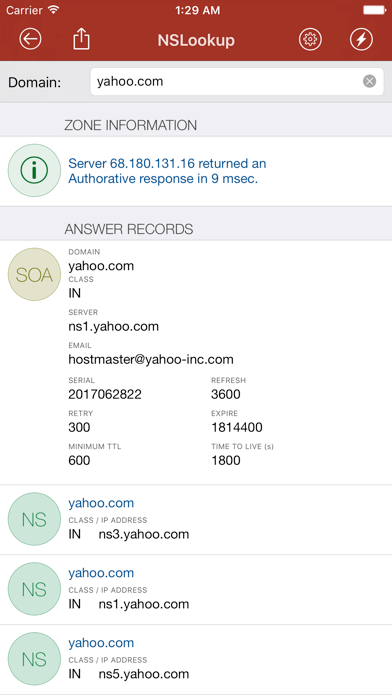Select minimum TTL value 600
The image size is (392, 696).
click(x=79, y=460)
